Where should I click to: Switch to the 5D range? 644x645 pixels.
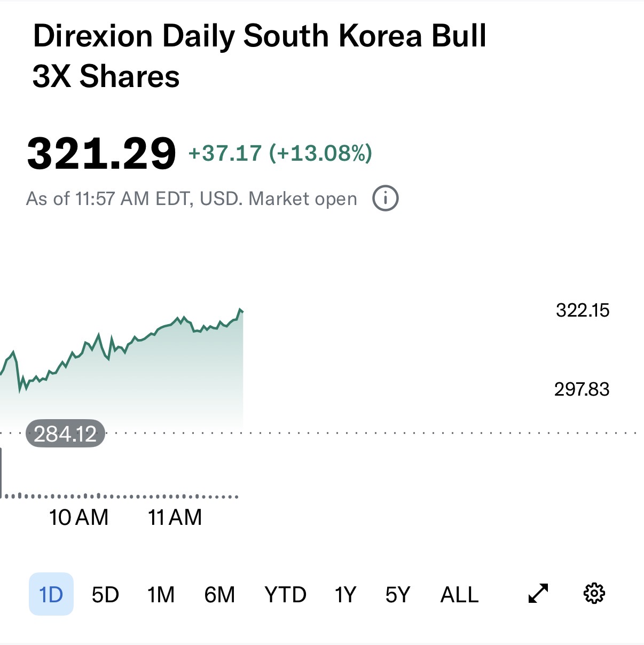click(105, 594)
